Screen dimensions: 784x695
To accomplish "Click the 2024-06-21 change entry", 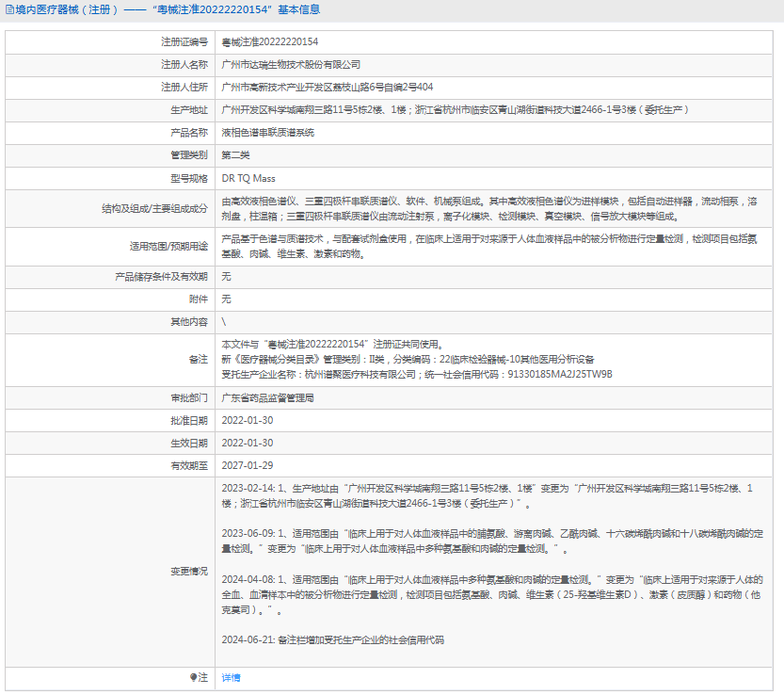I will point(333,640).
